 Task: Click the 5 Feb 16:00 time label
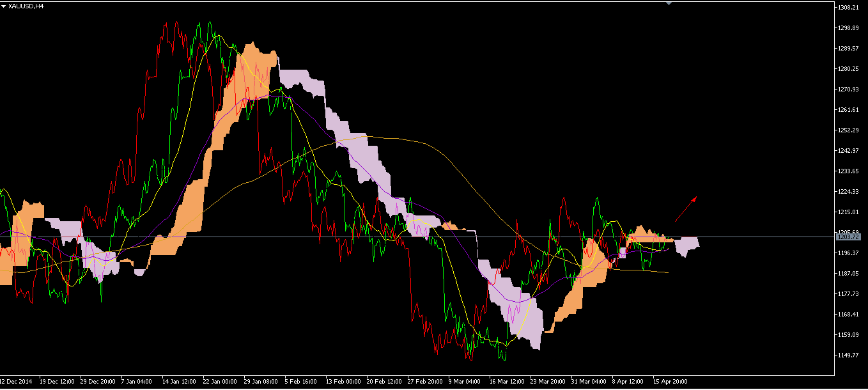(x=300, y=381)
